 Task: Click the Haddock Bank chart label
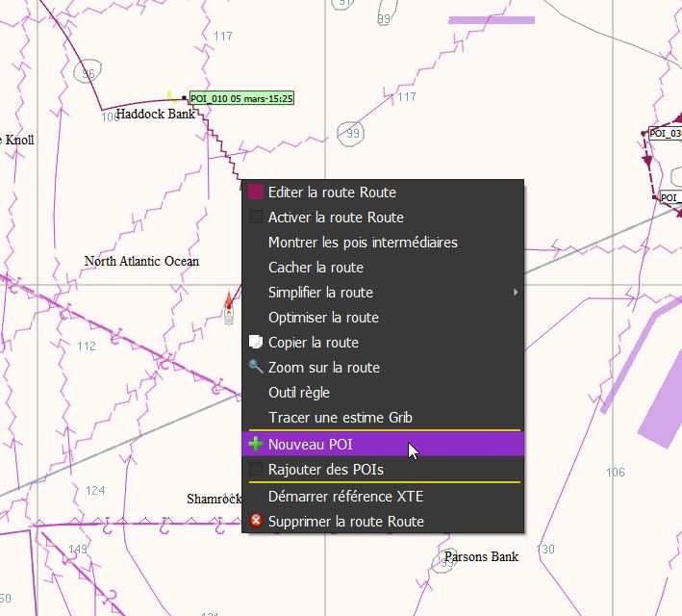tap(155, 114)
